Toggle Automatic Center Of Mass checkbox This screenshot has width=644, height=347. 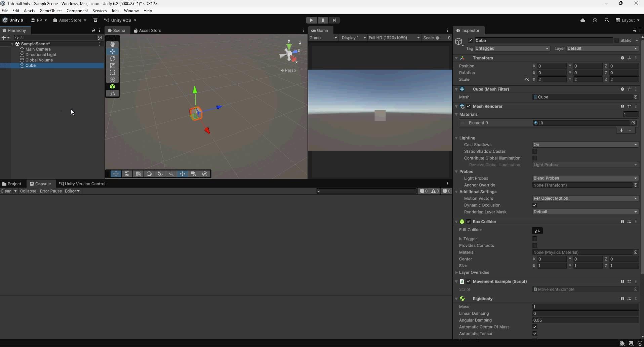535,327
